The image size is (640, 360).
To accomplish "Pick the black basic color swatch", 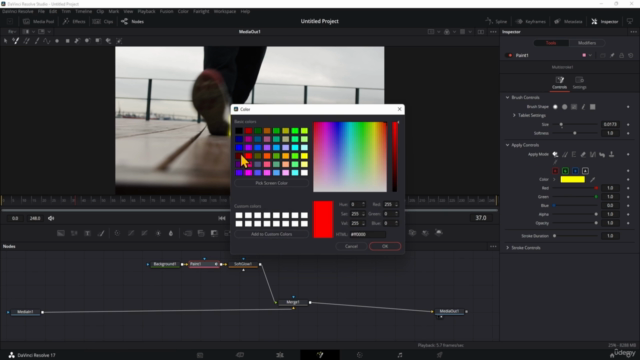I will point(239,131).
